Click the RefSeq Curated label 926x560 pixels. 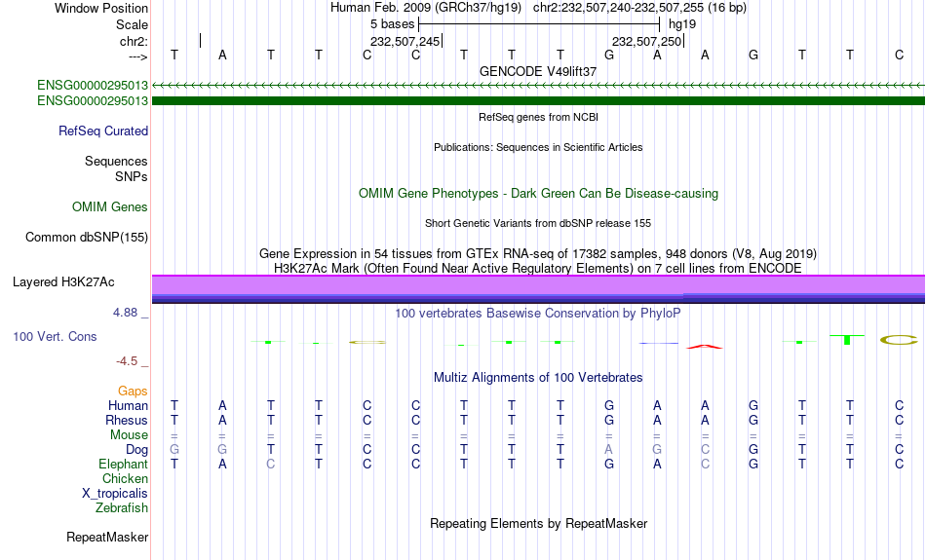[x=102, y=131]
